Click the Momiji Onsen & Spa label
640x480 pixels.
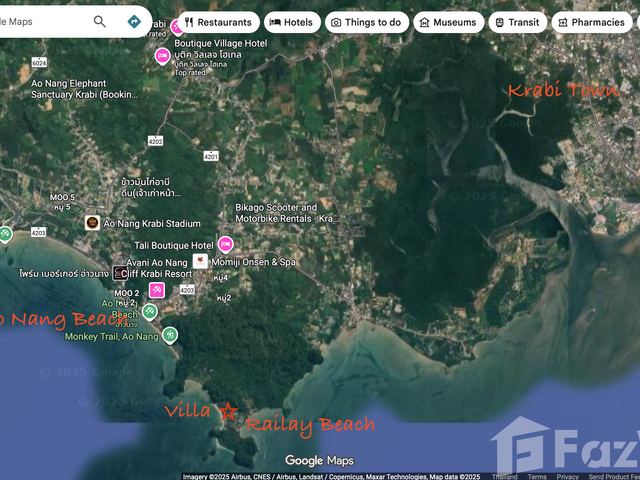(253, 262)
